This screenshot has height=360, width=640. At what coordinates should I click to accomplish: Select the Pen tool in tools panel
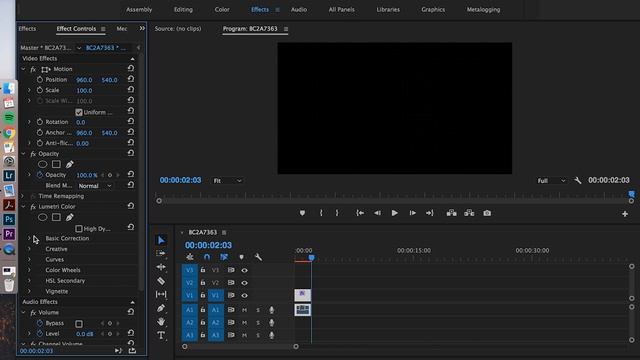point(161,308)
